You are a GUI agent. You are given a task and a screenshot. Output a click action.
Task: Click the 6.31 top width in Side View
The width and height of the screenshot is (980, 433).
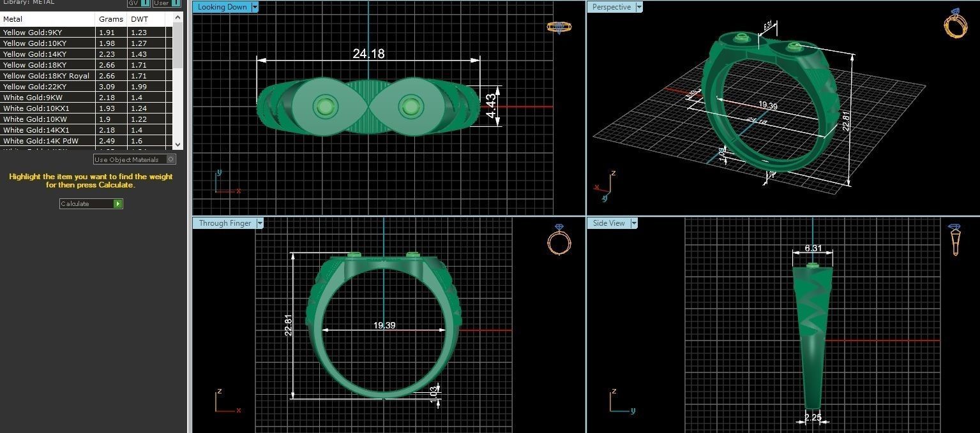click(x=813, y=249)
